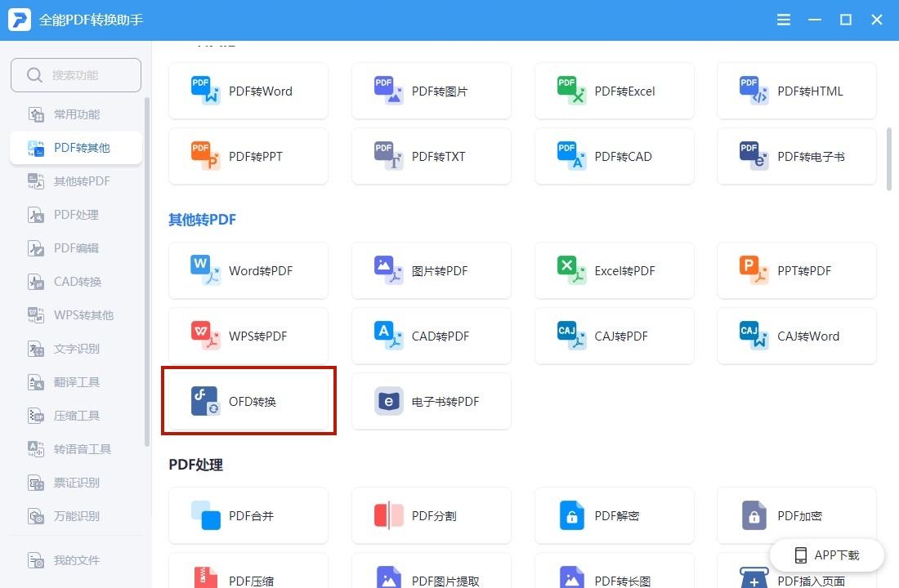Open the hamburger menu at top right
Image resolution: width=899 pixels, height=588 pixels.
click(783, 20)
